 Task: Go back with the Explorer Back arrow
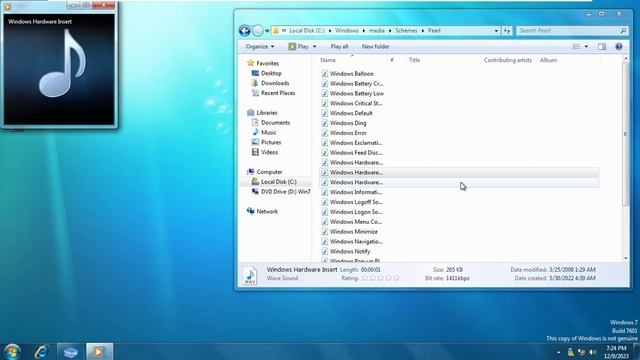(x=244, y=31)
